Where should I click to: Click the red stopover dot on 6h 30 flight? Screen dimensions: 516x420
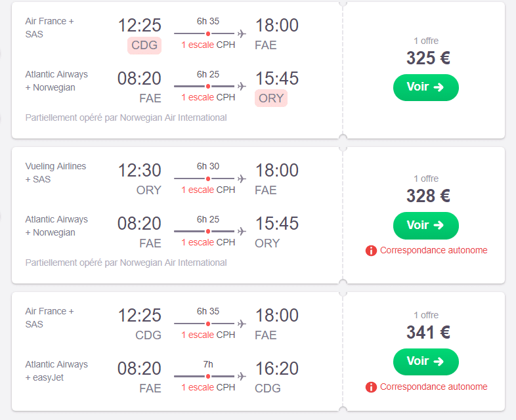pyautogui.click(x=208, y=178)
